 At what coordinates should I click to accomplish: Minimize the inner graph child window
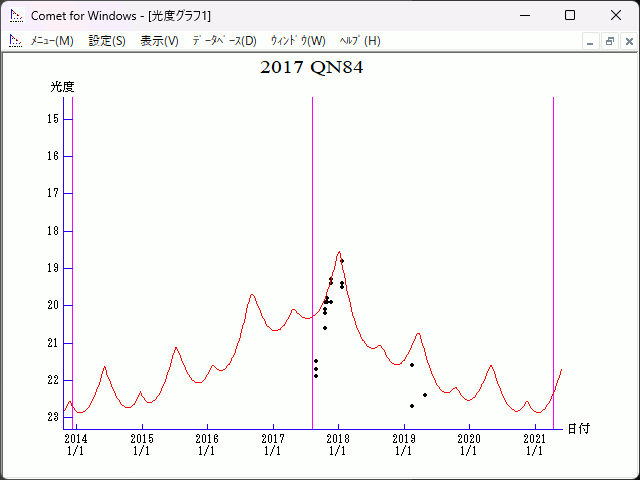591,41
